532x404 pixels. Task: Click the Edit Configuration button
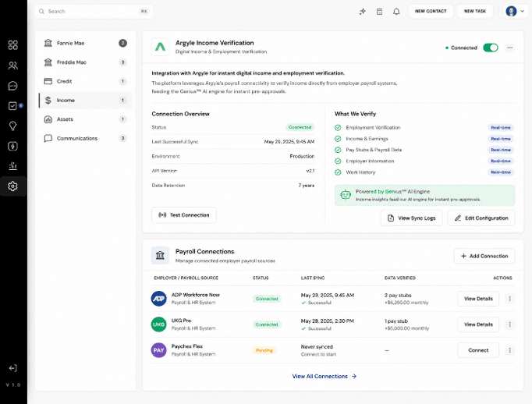coord(481,218)
